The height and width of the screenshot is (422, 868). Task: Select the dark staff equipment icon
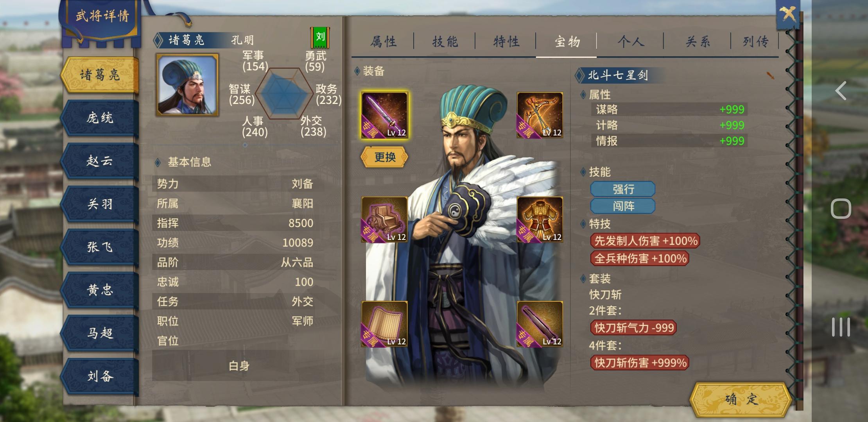coord(540,324)
